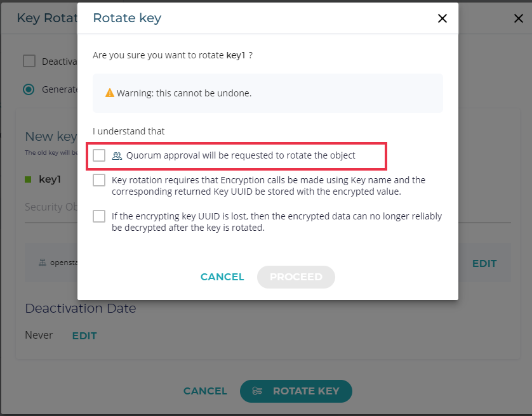The width and height of the screenshot is (532, 416).
Task: Enable the 'encrypting key UUID is lost' checkbox
Action: 99,216
